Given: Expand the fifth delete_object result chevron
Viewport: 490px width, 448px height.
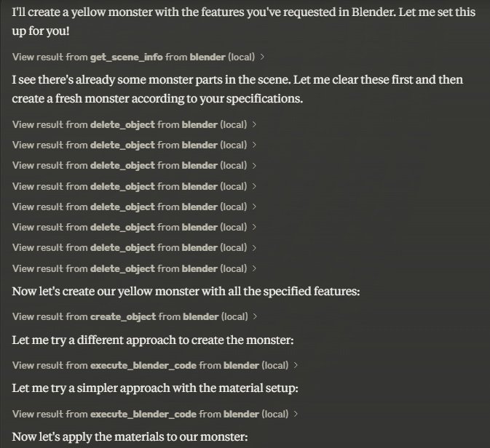Looking at the screenshot, I should pos(254,207).
